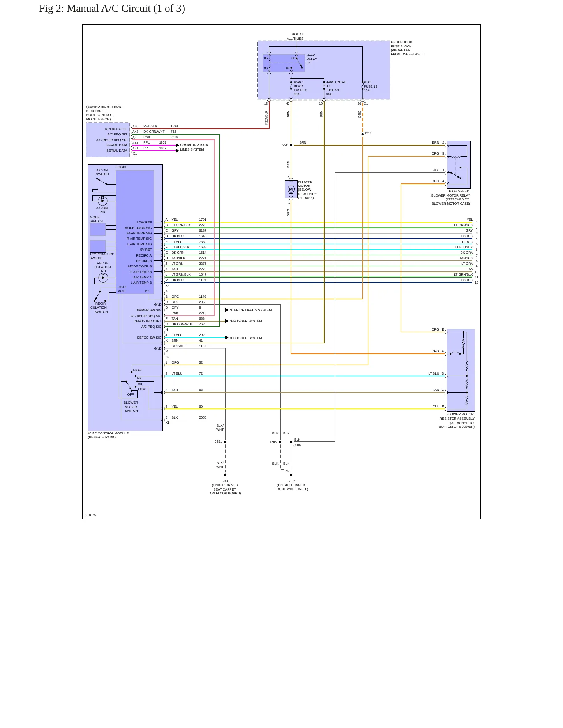Click the 'RECIRC A' label
Screen dimensions: 563x728
pos(144,255)
